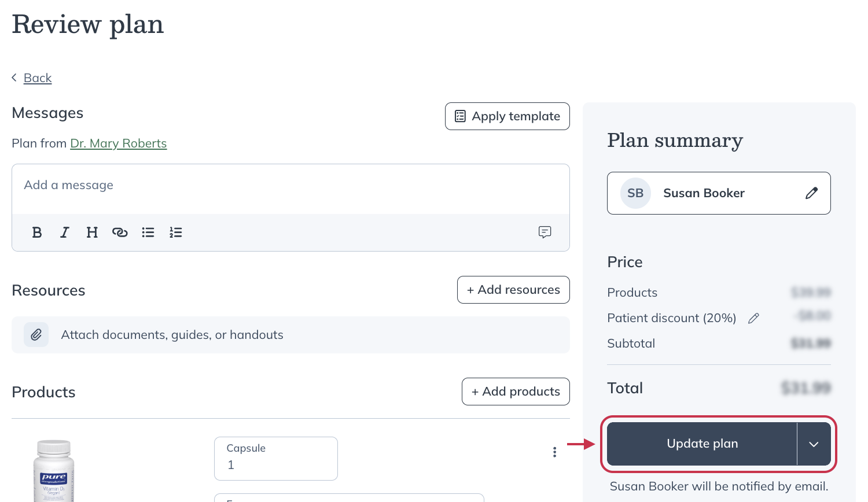Click the paperclip icon to attach documents
Screen dimensions: 868x502
click(x=36, y=334)
